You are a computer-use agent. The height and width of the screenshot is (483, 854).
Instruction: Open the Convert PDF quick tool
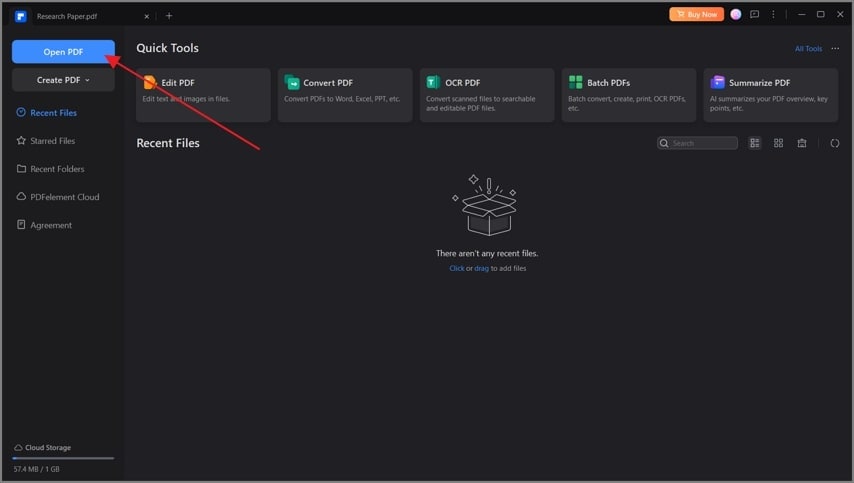point(345,95)
